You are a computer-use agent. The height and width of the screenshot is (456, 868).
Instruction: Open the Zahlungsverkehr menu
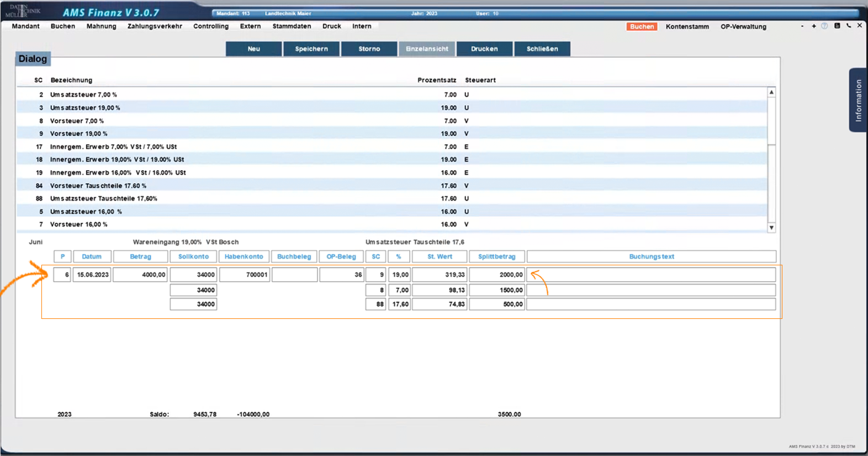[x=155, y=26]
